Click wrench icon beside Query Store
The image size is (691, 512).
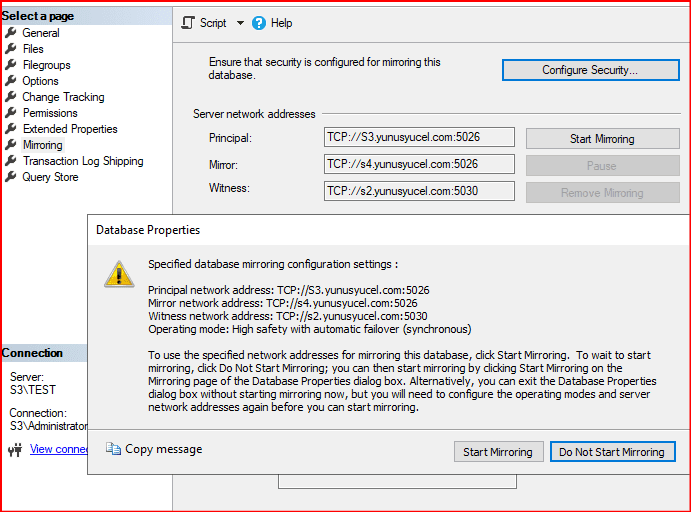[x=11, y=177]
